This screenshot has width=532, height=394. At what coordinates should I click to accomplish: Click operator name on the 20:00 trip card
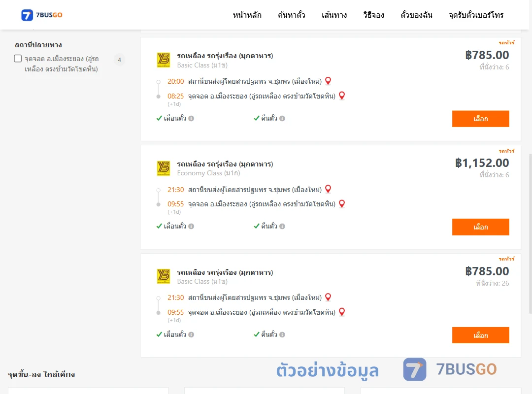225,56
